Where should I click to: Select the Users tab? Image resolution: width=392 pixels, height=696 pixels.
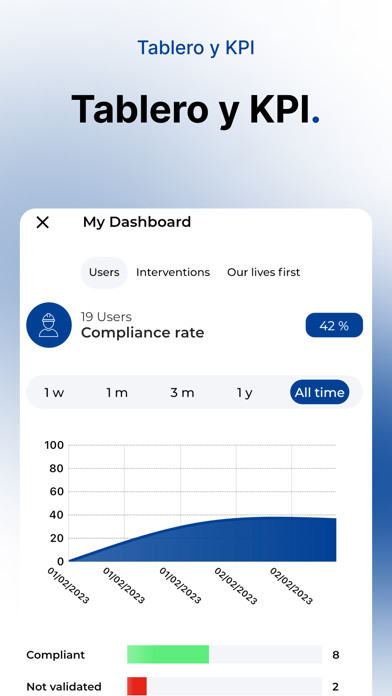(104, 272)
